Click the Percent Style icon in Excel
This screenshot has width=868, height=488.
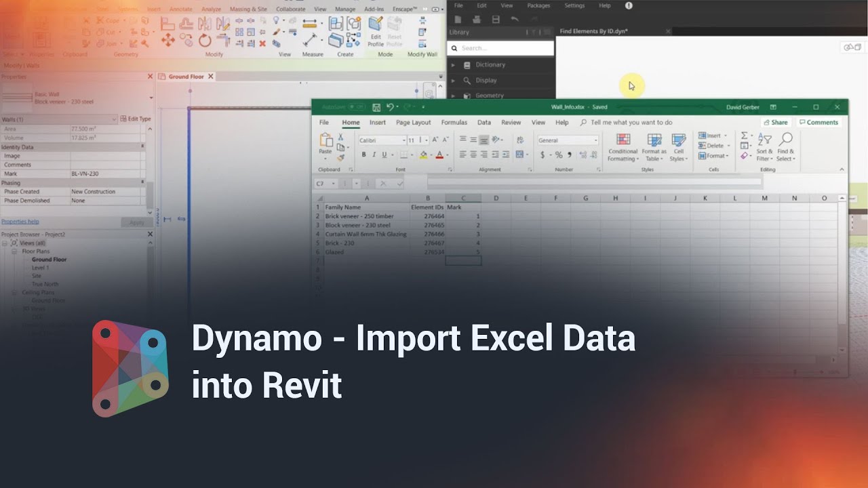click(559, 155)
